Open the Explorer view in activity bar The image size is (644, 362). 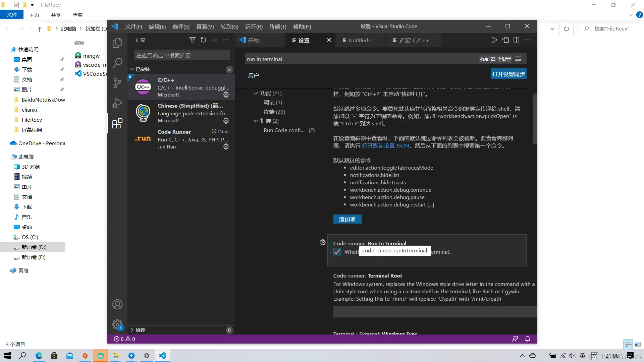coord(117,43)
